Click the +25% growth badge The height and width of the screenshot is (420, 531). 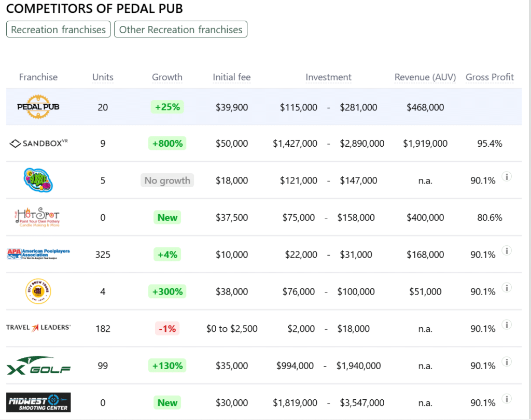coord(167,107)
